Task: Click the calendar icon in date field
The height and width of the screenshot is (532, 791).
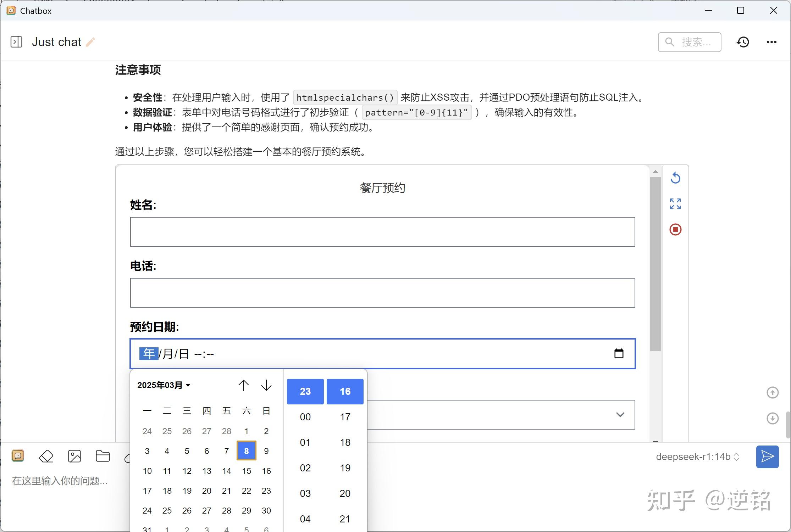Action: click(x=619, y=354)
